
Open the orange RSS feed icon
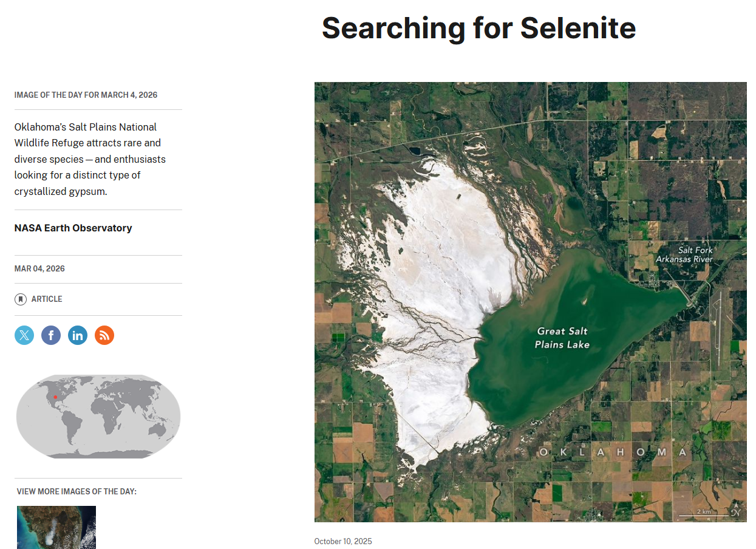[104, 335]
